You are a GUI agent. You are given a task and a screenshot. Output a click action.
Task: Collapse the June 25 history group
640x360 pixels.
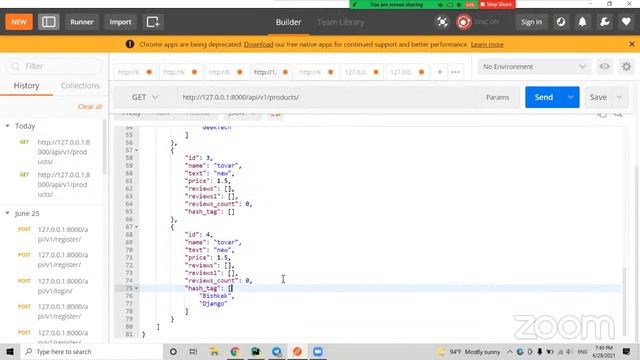coord(7,213)
